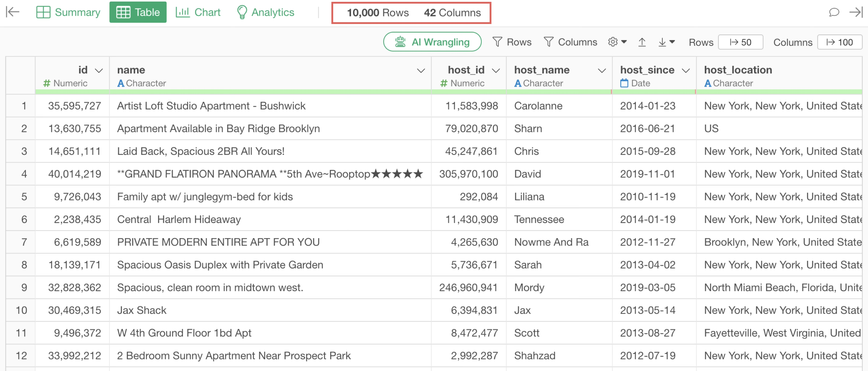This screenshot has height=371, width=868.
Task: Open the name column header dropdown
Action: [420, 71]
